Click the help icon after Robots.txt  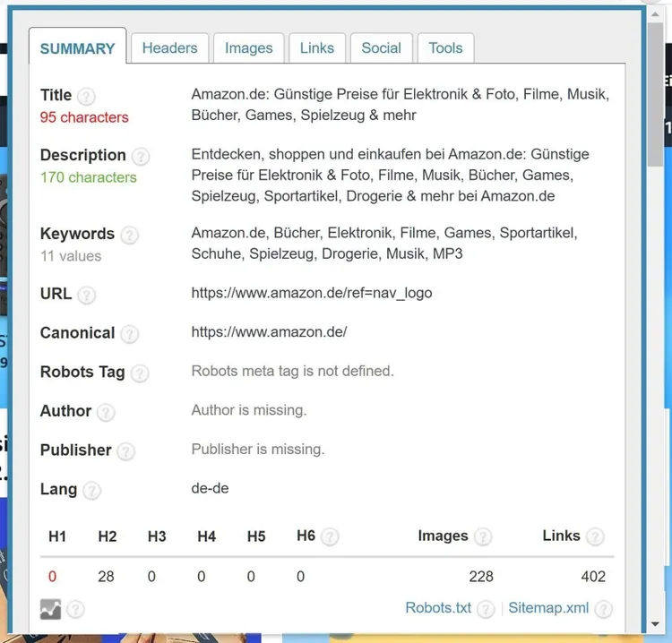pos(486,609)
